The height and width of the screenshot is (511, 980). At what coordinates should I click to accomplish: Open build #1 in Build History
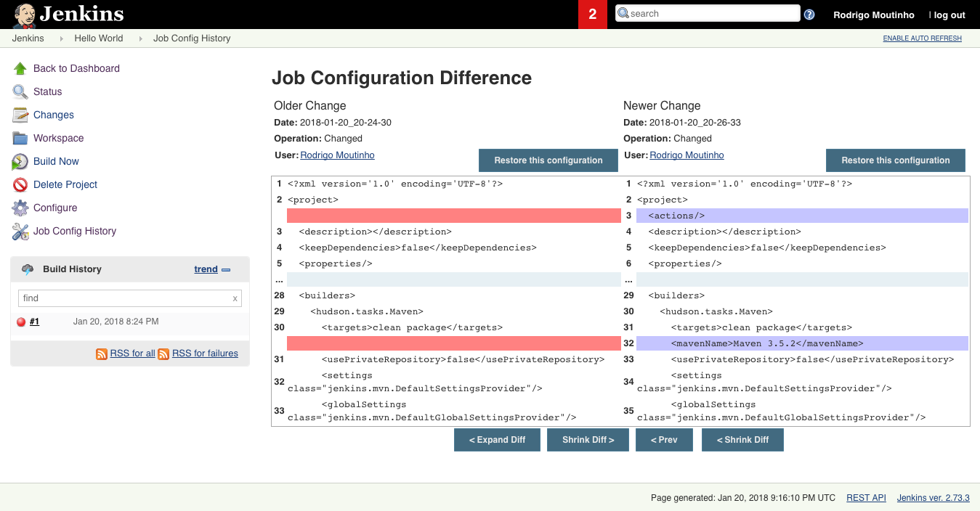34,322
